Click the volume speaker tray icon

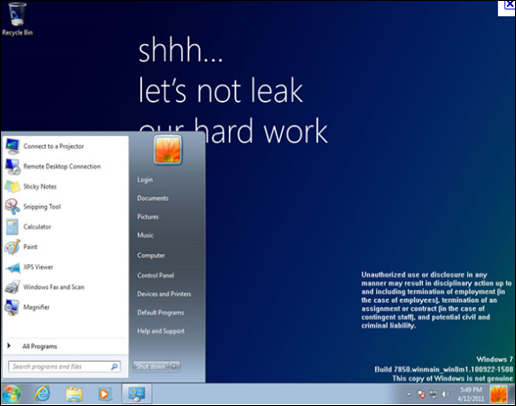[x=445, y=394]
